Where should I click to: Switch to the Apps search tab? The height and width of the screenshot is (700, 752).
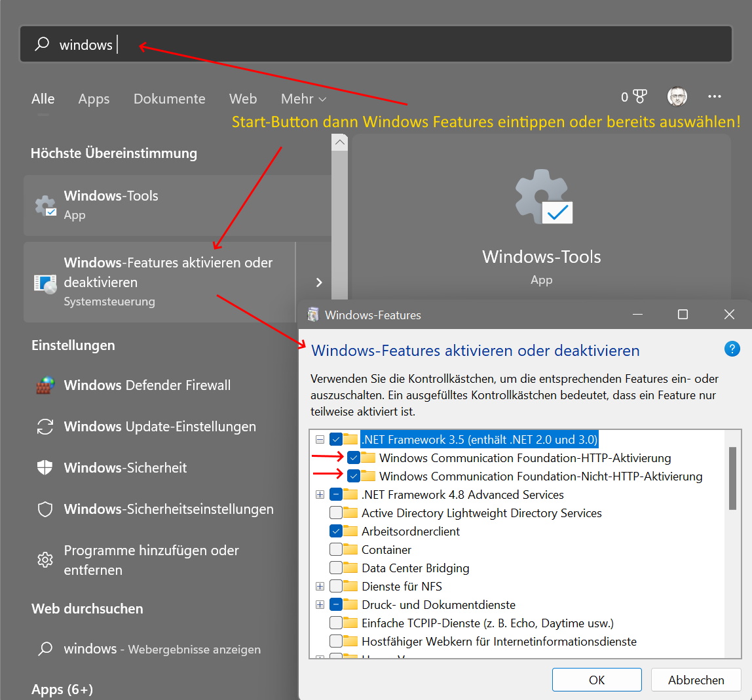[x=94, y=99]
